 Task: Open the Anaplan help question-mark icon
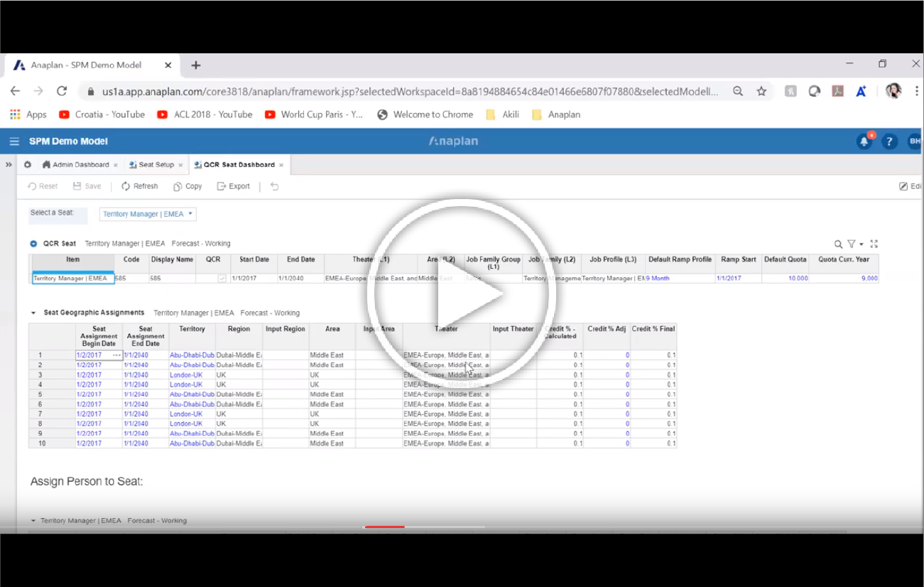(889, 141)
